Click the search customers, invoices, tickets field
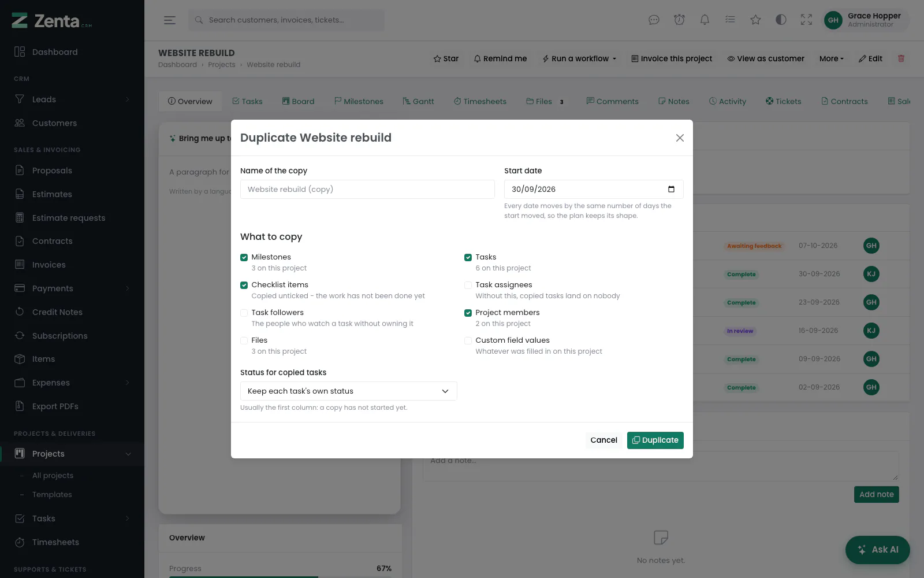Viewport: 924px width, 578px height. coord(286,20)
